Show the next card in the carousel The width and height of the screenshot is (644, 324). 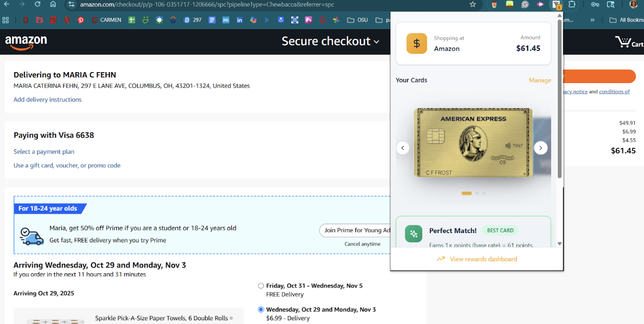click(541, 148)
